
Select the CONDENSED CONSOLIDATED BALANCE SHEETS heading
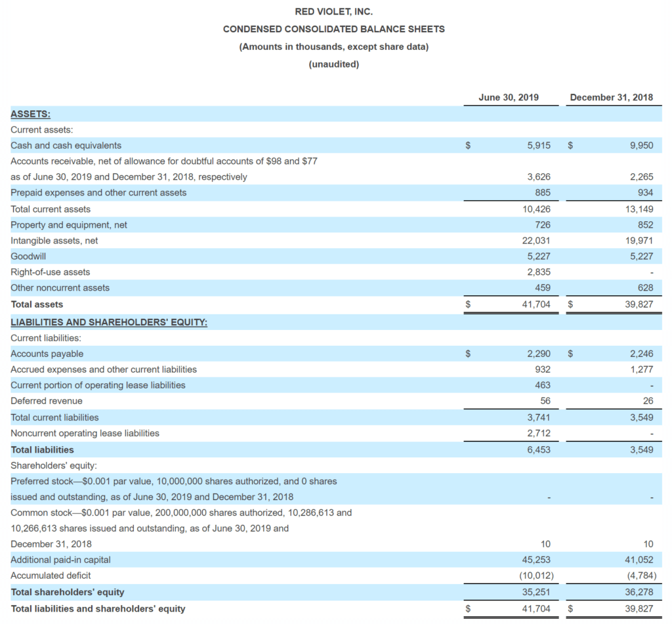coord(333,29)
